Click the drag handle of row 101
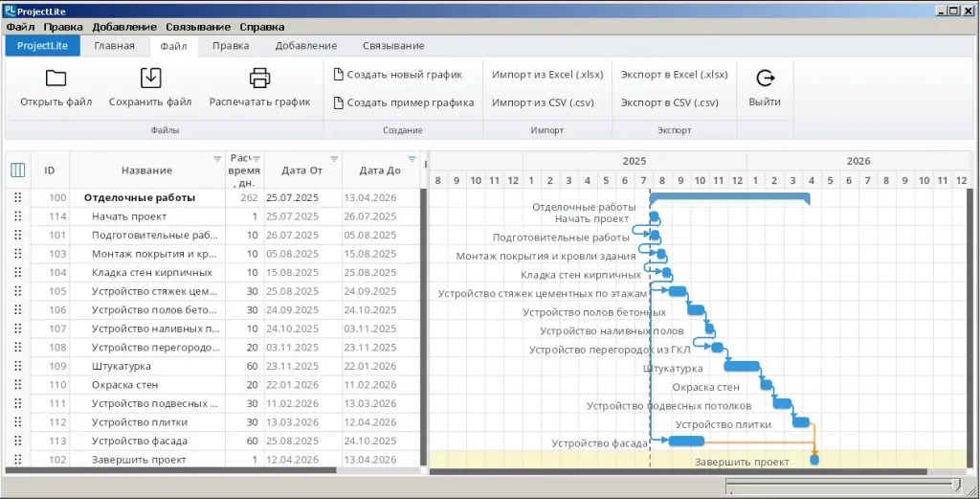Viewport: 980px width, 499px height. click(x=17, y=235)
